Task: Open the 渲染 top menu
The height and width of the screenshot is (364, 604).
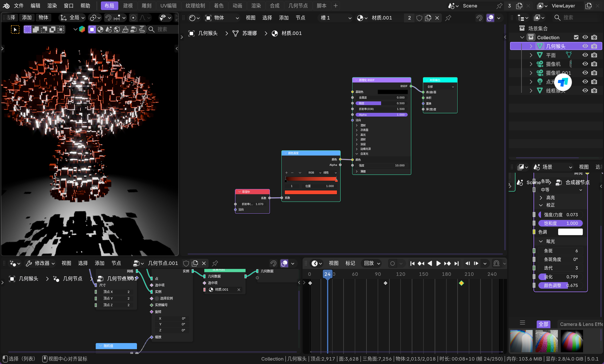Action: 52,5
